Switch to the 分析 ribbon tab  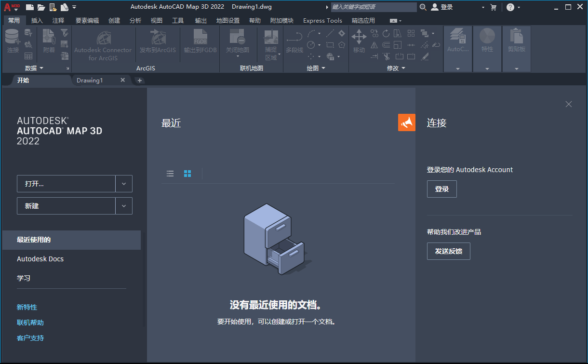pos(135,21)
